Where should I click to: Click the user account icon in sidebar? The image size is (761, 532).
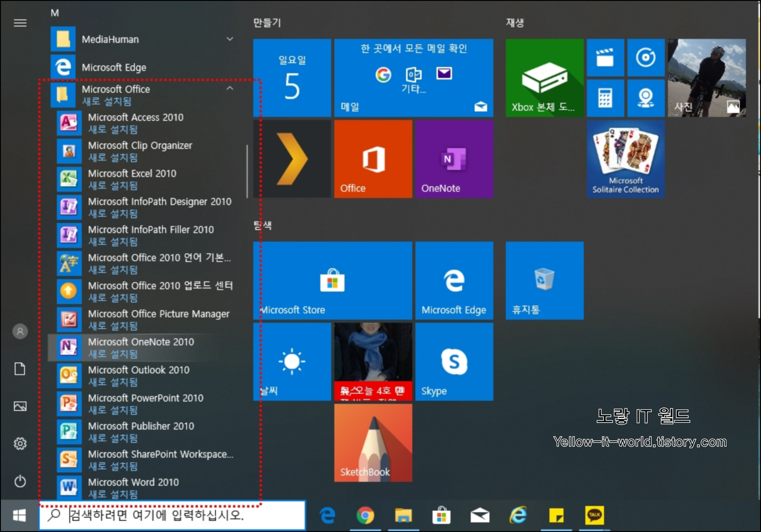tap(20, 331)
